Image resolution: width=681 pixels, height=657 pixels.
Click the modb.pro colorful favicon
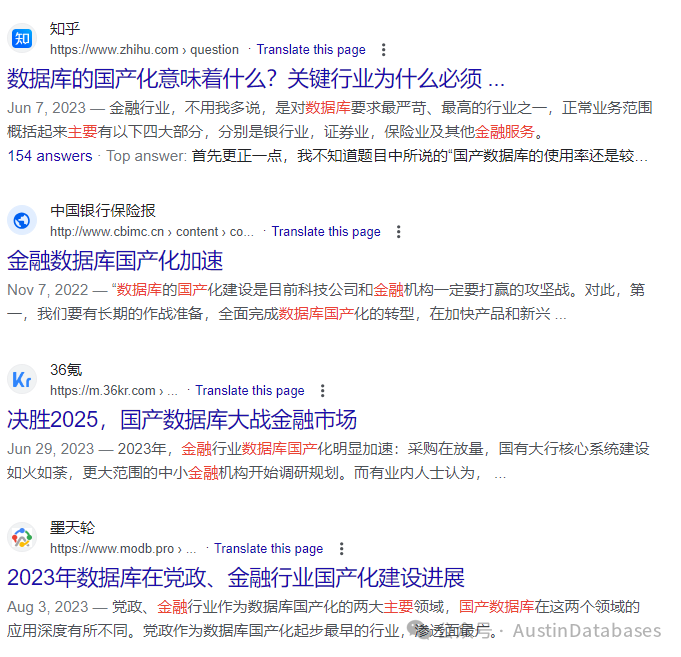tap(22, 538)
